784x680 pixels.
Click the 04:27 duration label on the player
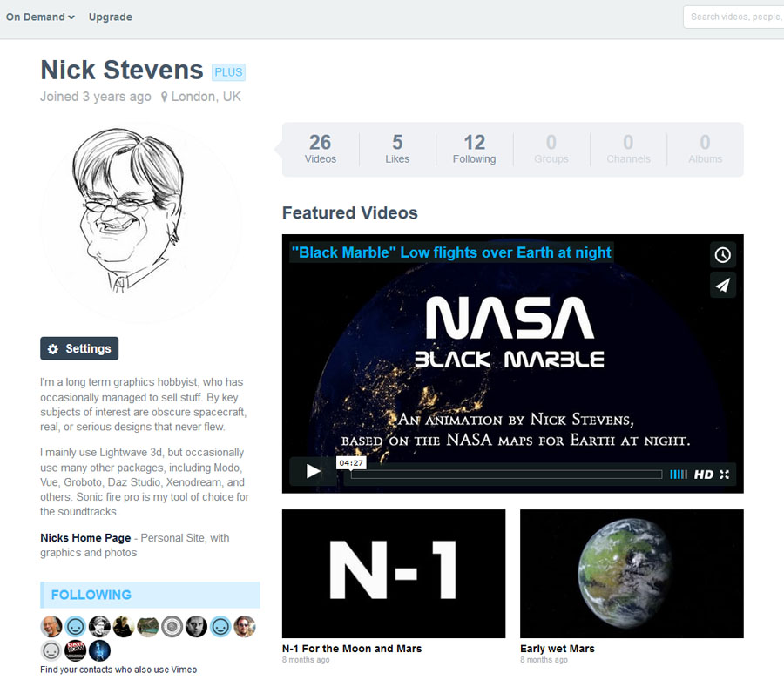coord(351,462)
